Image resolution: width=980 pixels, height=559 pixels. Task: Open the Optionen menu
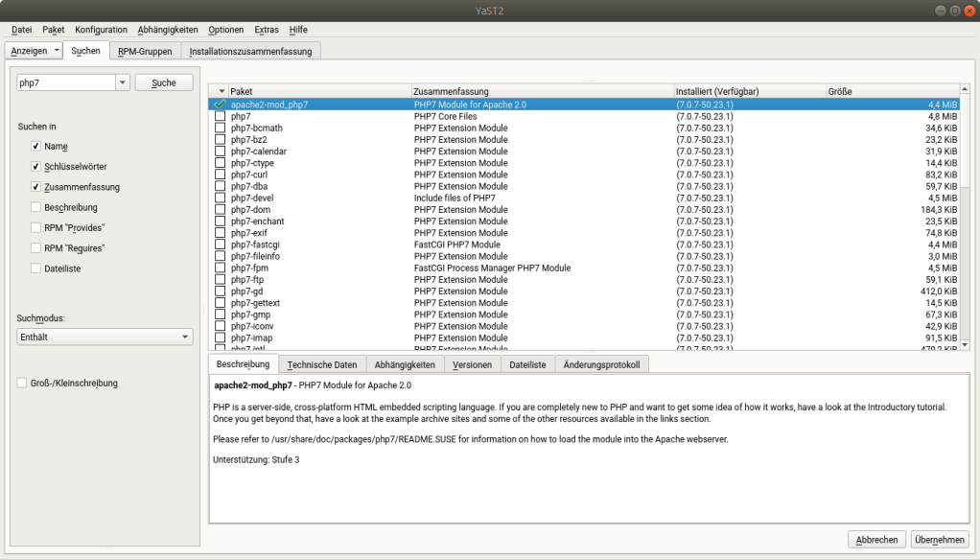(x=225, y=30)
